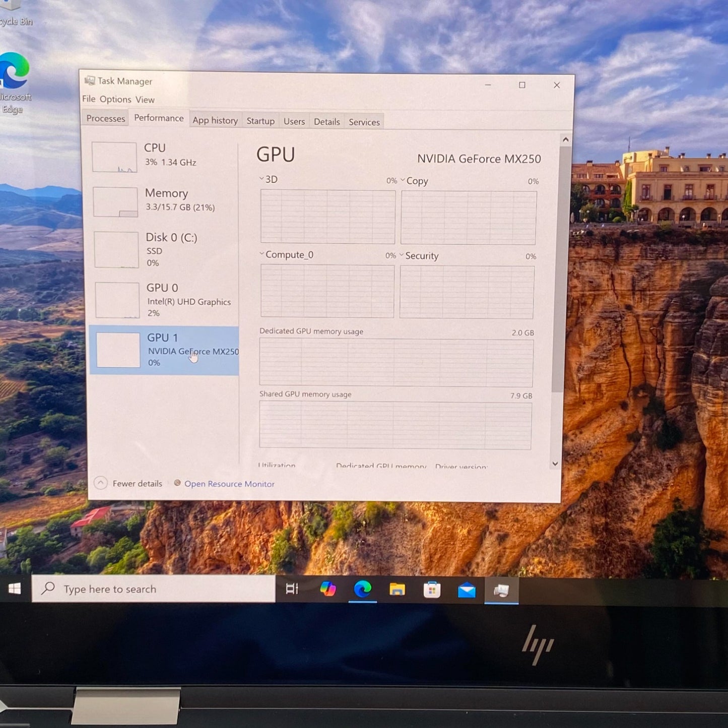
Task: Go to the Users tab
Action: pyautogui.click(x=294, y=121)
